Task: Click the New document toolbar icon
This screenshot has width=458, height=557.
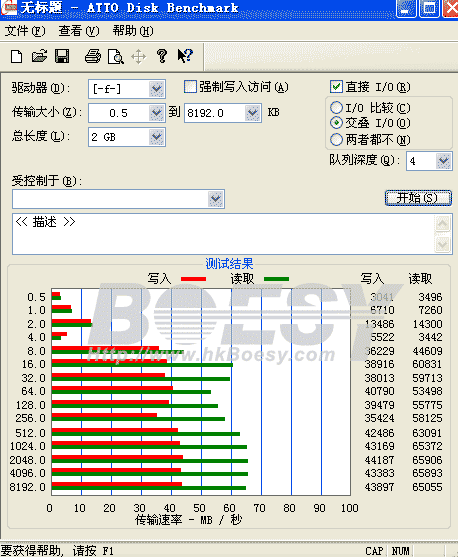Action: (16, 56)
